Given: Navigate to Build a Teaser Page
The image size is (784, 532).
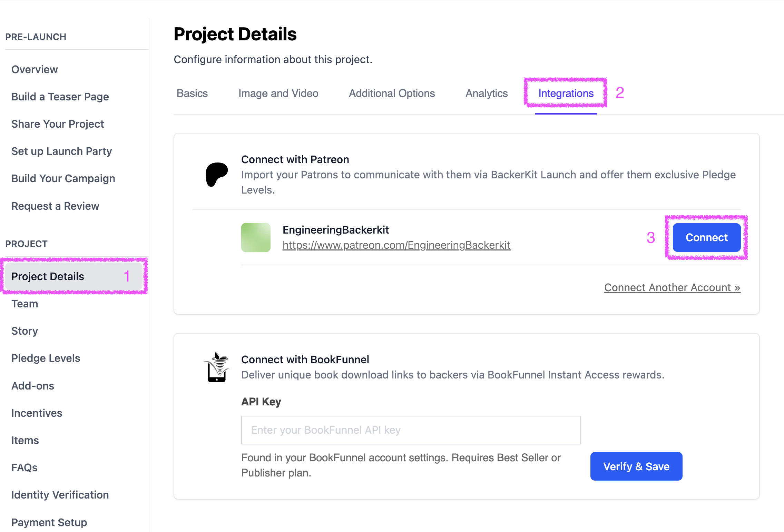Looking at the screenshot, I should (x=60, y=97).
